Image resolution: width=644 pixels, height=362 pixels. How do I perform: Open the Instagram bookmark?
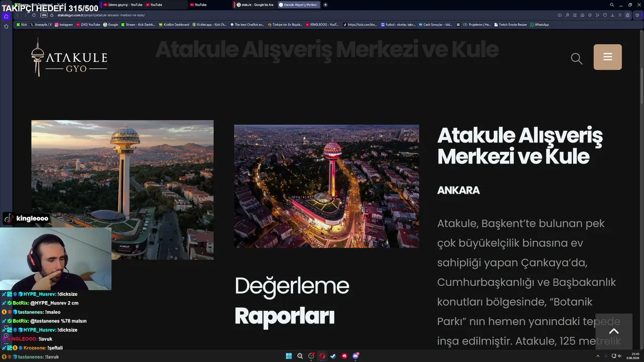coord(63,25)
